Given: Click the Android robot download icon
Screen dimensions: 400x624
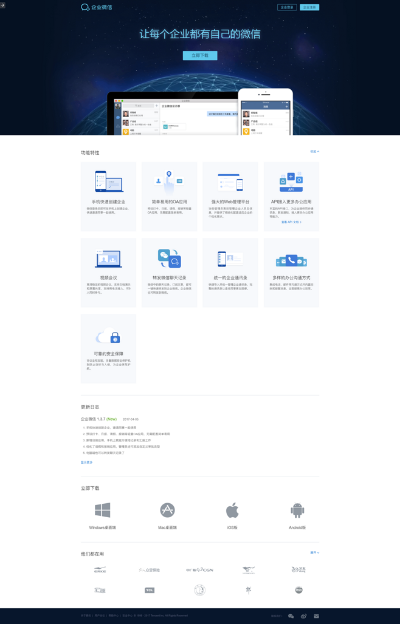Looking at the screenshot, I should tap(297, 510).
